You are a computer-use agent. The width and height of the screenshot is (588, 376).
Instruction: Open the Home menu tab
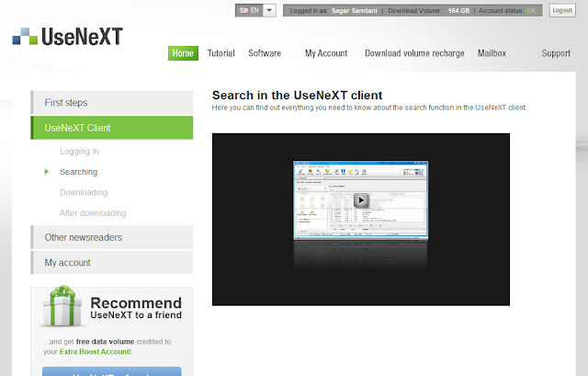[x=183, y=53]
